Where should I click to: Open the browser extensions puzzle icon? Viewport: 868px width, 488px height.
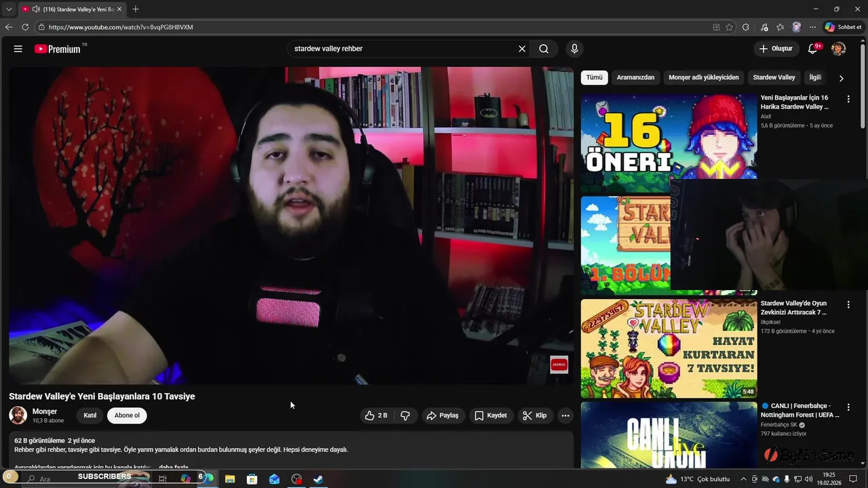point(746,27)
